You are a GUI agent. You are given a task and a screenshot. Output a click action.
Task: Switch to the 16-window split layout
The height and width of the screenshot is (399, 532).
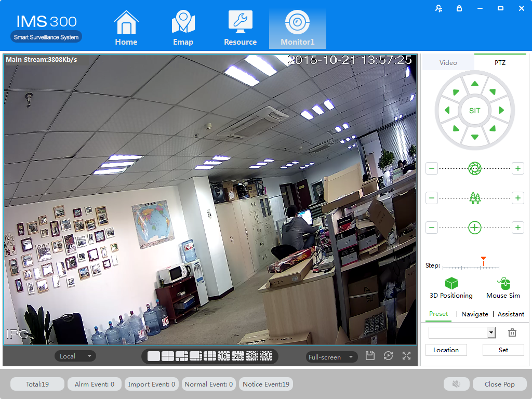(x=223, y=356)
